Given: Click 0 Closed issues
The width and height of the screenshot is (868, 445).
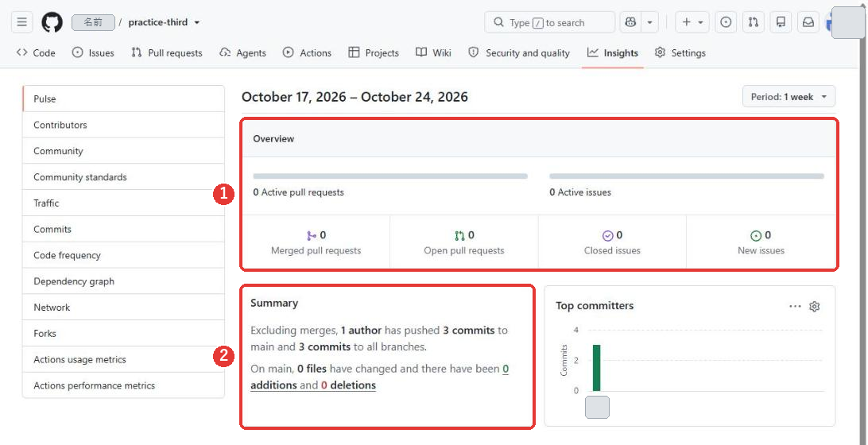Looking at the screenshot, I should pyautogui.click(x=612, y=242).
